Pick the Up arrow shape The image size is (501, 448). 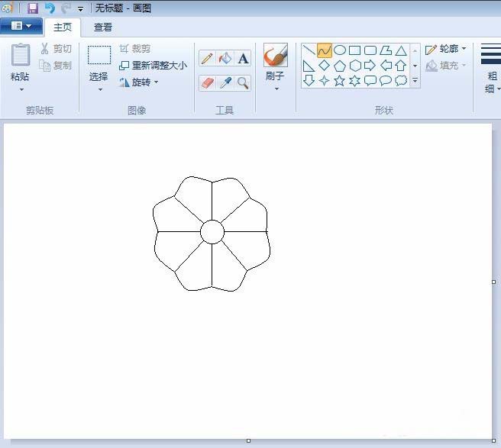point(401,66)
